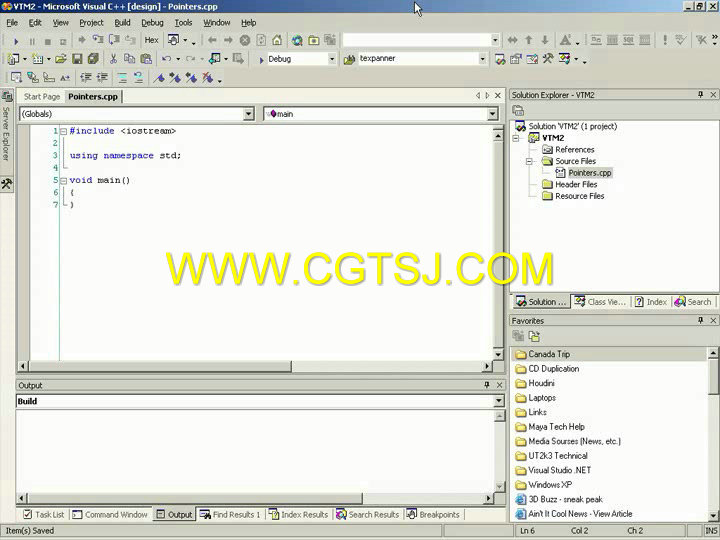Click the Favorites list scroll down arrow
The width and height of the screenshot is (720, 540).
click(x=713, y=516)
